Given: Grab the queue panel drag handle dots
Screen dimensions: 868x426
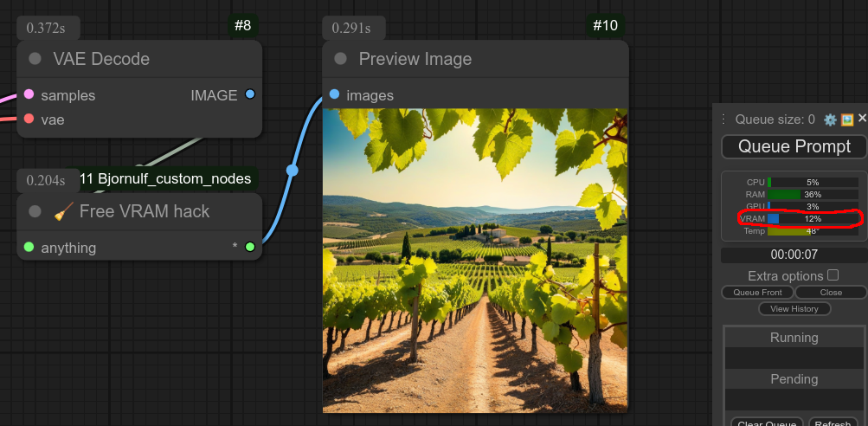Looking at the screenshot, I should 724,119.
